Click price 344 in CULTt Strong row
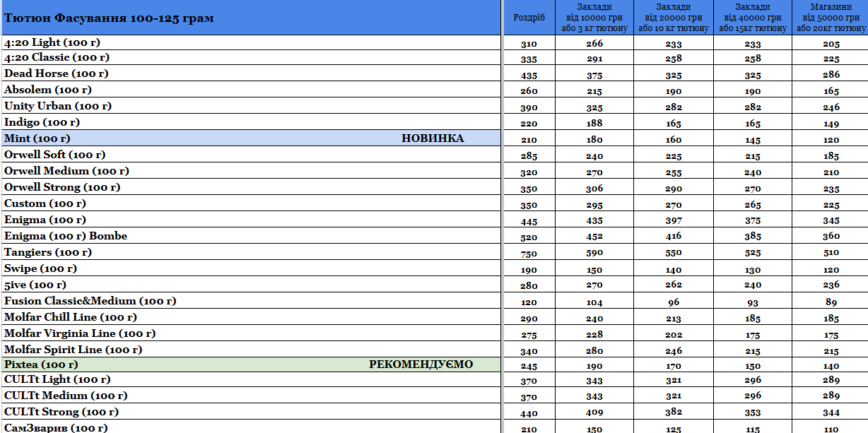Viewport: 868px width, 433px height. pyautogui.click(x=831, y=412)
